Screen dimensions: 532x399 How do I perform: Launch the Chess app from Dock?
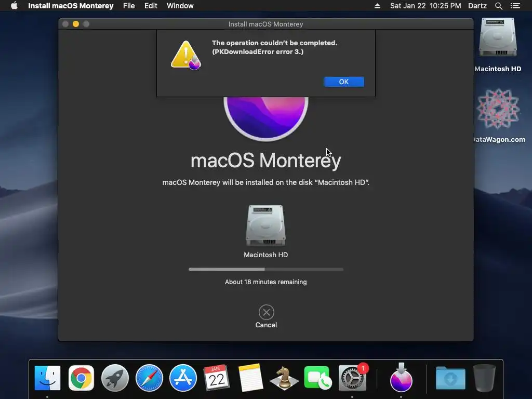284,378
